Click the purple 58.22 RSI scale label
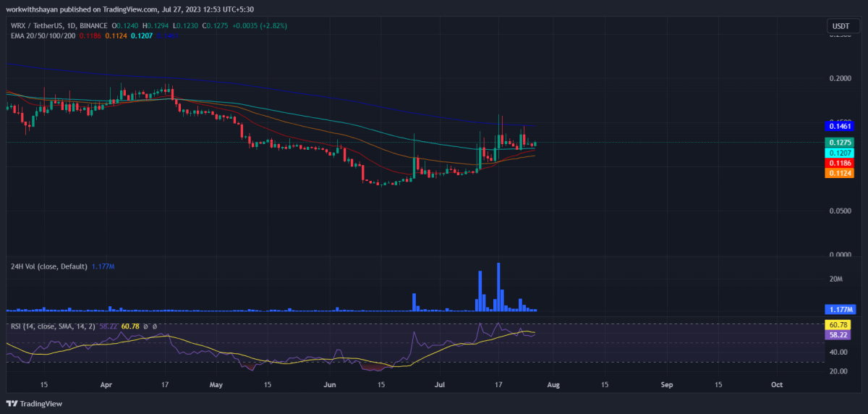The image size is (868, 414). point(840,335)
